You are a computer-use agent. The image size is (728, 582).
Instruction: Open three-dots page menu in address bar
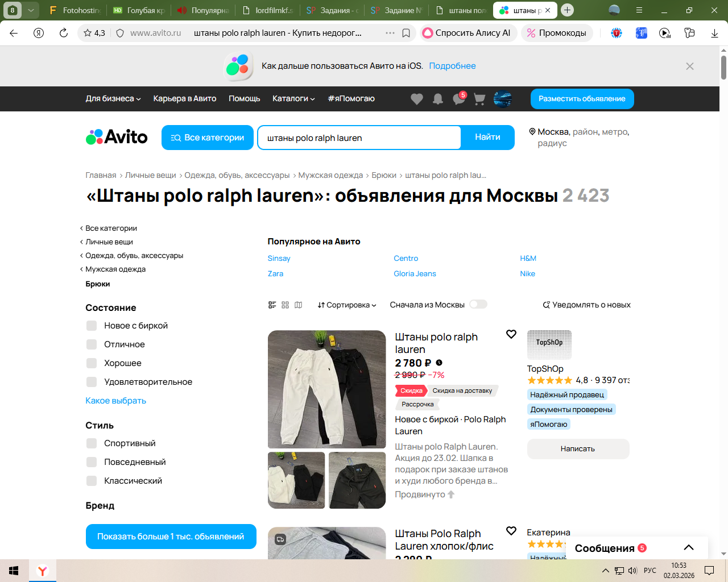[390, 33]
